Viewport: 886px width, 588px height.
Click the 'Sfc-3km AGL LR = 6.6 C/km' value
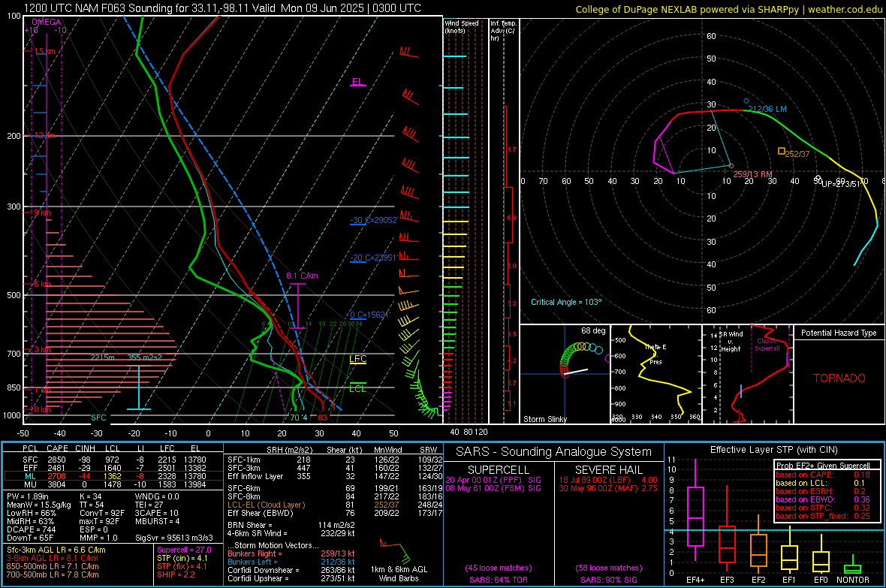tap(56, 550)
